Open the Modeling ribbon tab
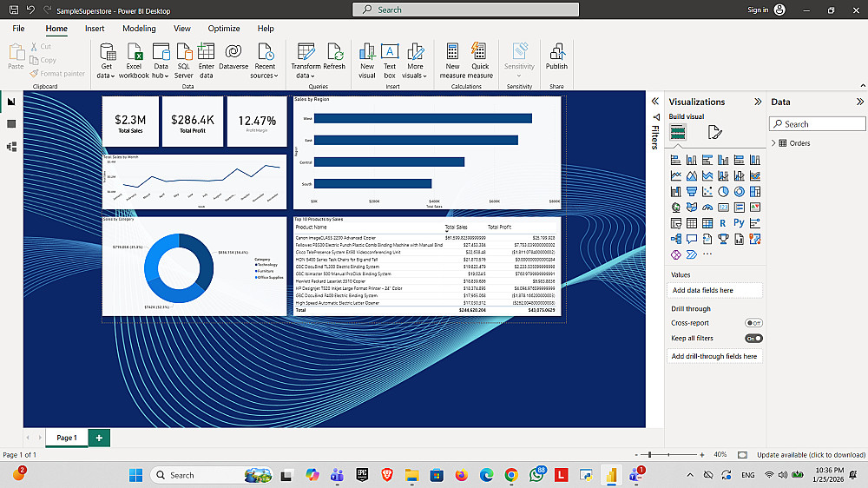 pyautogui.click(x=139, y=29)
